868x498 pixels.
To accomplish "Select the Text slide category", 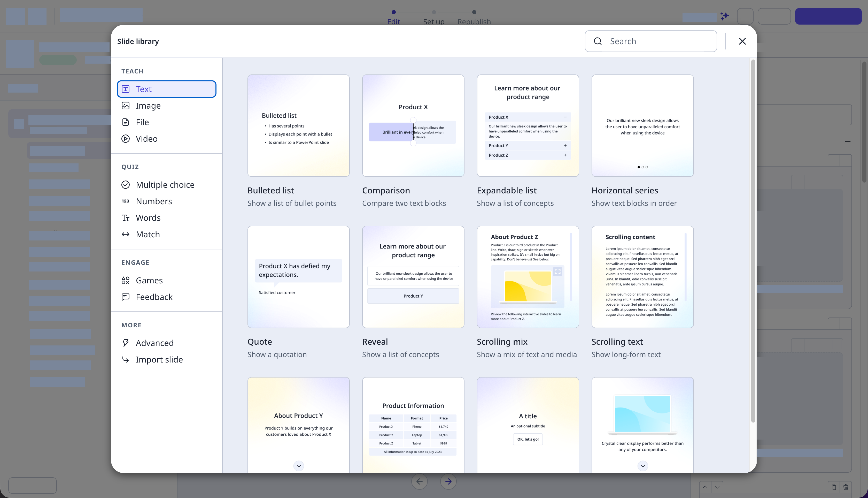I will (x=166, y=89).
